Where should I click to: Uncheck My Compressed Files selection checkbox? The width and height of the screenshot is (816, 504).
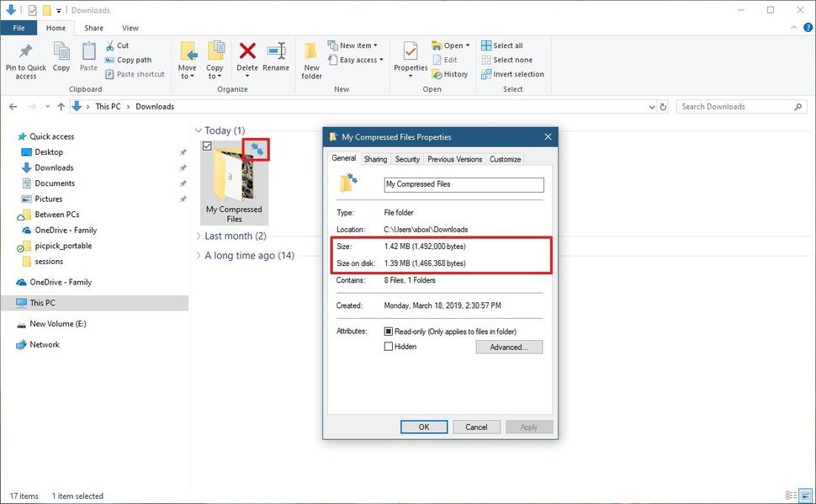[205, 145]
